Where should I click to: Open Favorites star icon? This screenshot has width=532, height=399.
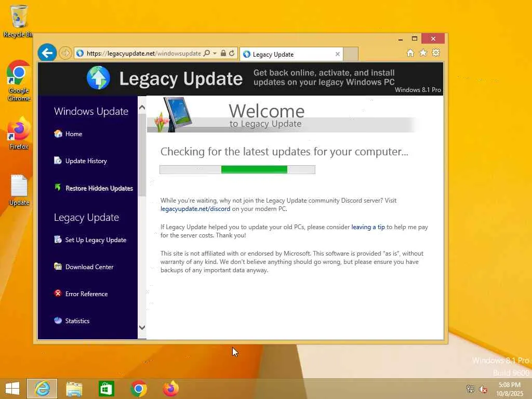[x=423, y=53]
